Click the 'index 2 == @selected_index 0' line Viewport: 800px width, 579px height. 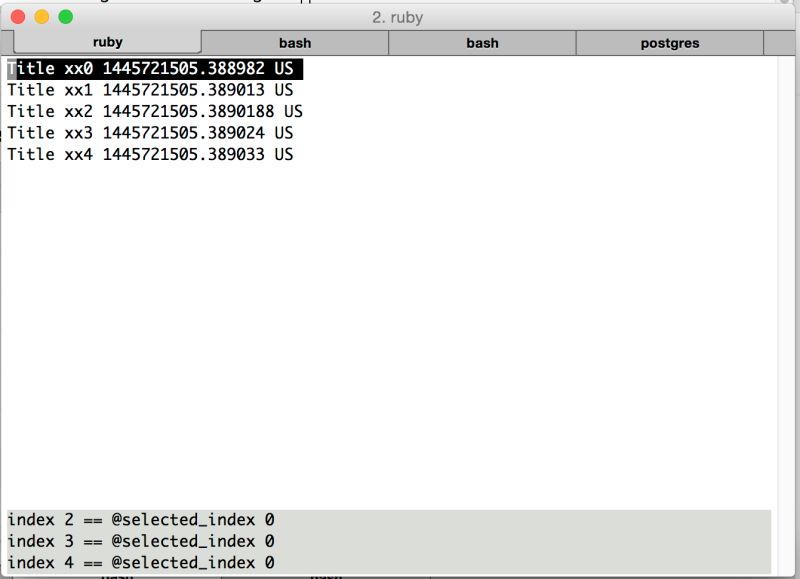pyautogui.click(x=140, y=519)
